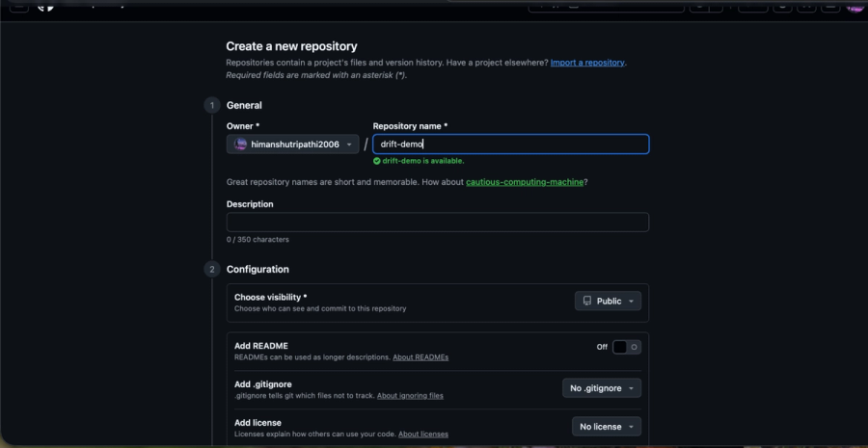Click the 'Off' label beside README switch

coord(602,347)
